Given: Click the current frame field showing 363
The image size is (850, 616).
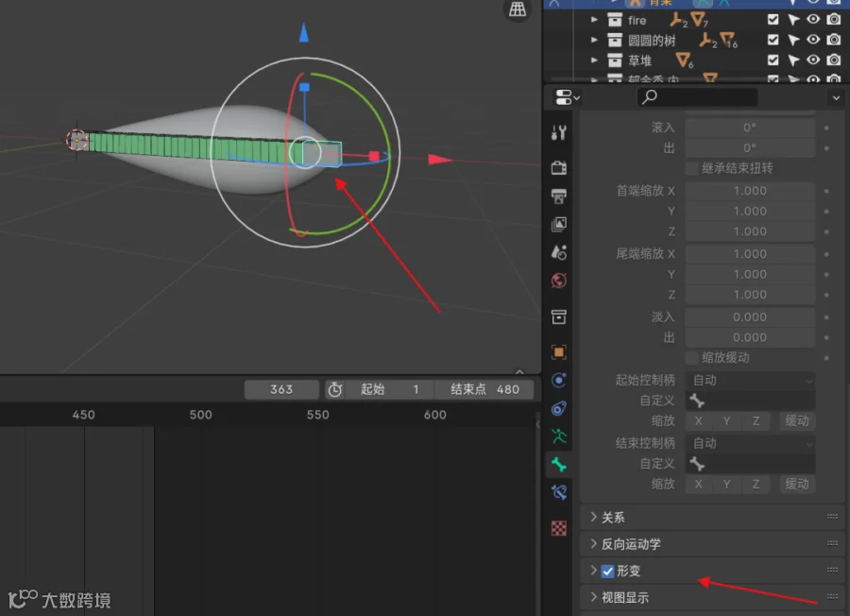Looking at the screenshot, I should click(x=281, y=389).
